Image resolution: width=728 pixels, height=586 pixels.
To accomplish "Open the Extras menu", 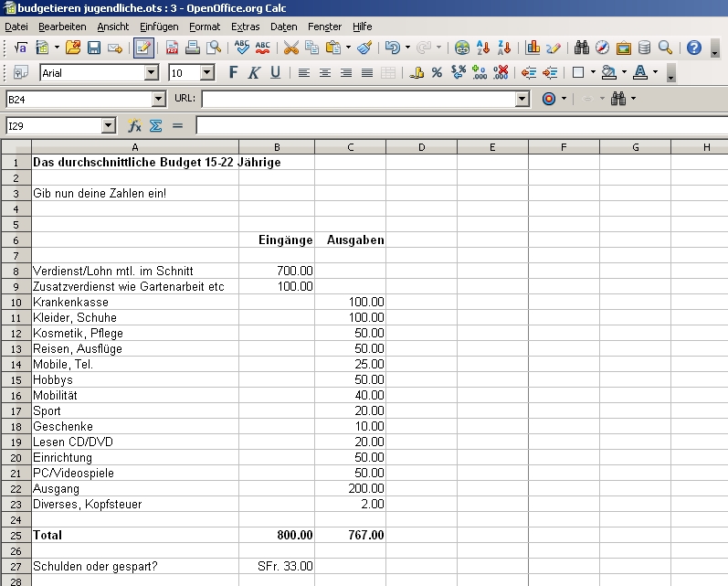I will pos(246,27).
